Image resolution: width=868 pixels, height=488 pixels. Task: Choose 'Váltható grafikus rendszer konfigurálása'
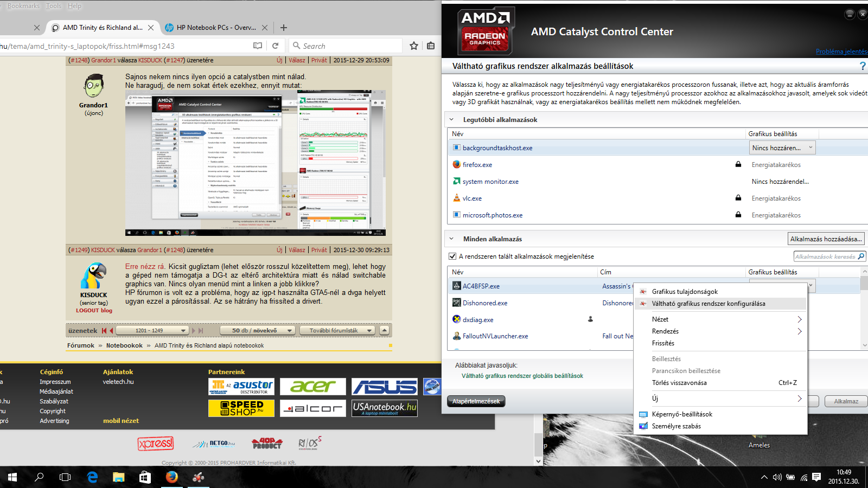(x=720, y=304)
